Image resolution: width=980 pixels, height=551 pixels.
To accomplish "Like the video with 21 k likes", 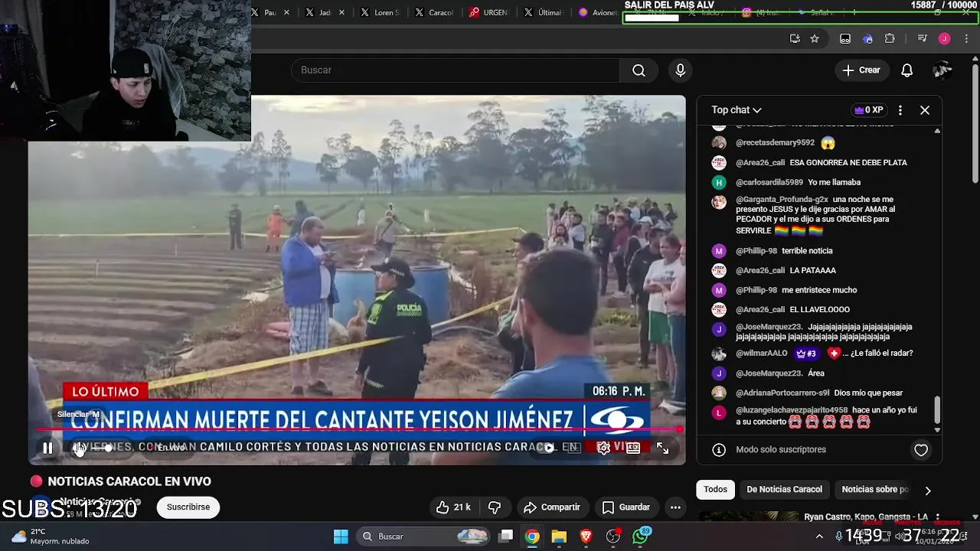I will pos(453,507).
